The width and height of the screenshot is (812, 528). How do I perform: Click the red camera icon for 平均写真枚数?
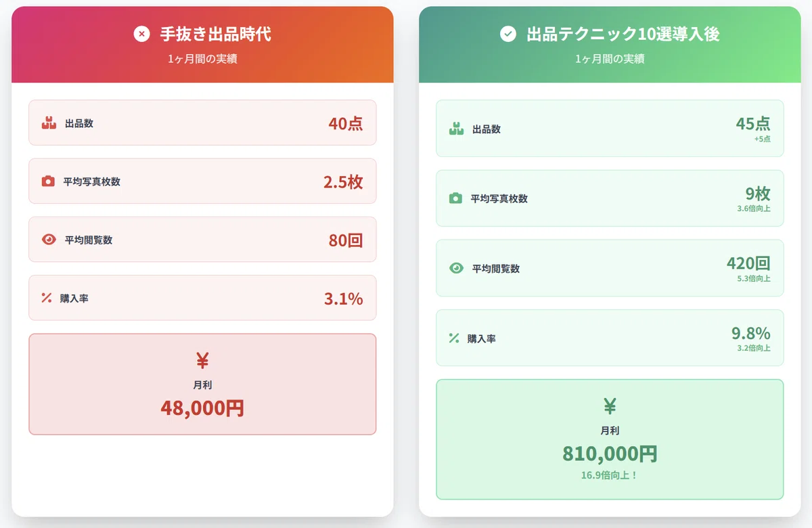[x=48, y=181]
